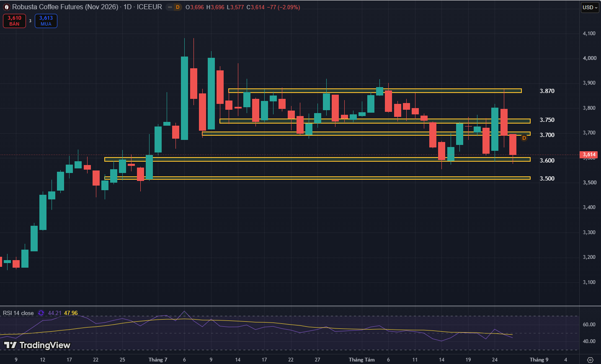Click the RSI 14 close indicator title
Image resolution: width=601 pixels, height=364 pixels.
[x=18, y=313]
